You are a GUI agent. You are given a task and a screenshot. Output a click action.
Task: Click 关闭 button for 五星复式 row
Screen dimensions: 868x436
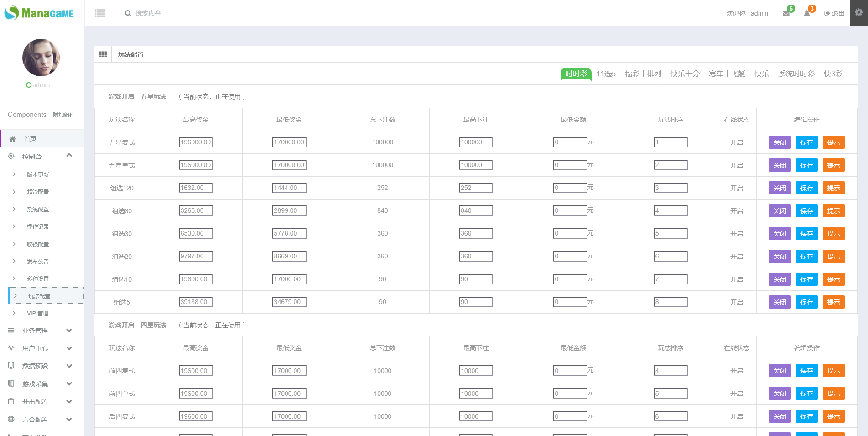(x=780, y=142)
